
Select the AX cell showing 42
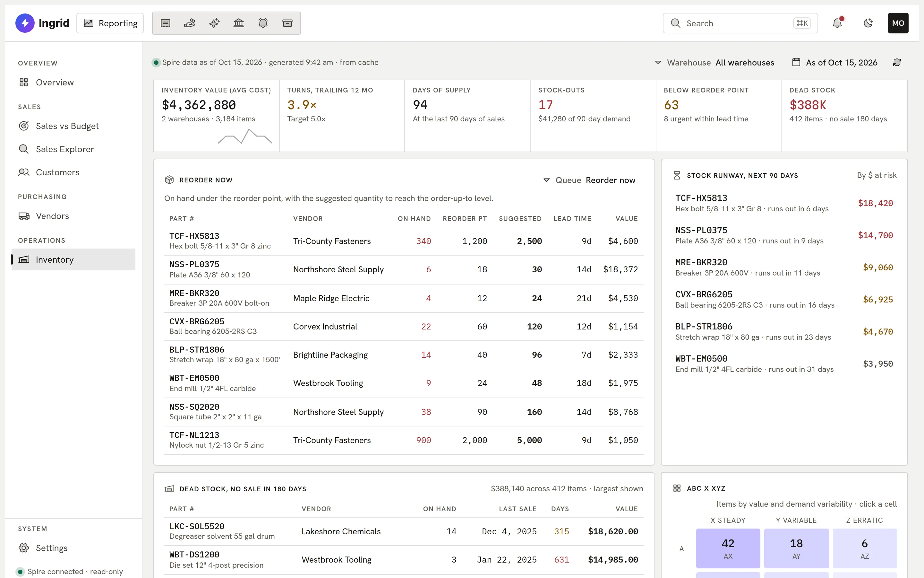tap(728, 548)
